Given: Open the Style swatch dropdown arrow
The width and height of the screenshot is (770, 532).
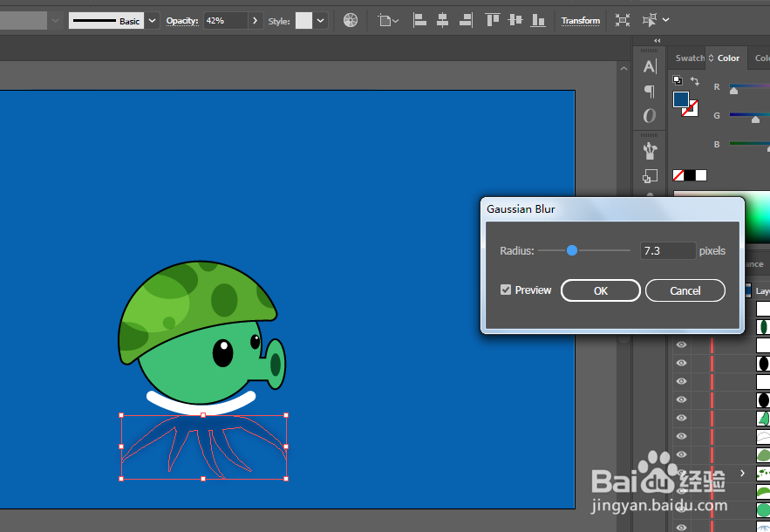Looking at the screenshot, I should pos(321,21).
